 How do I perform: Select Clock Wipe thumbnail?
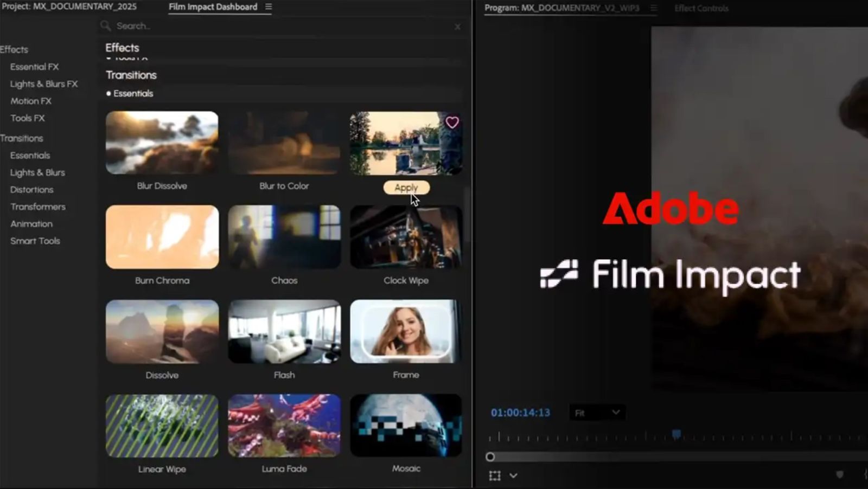[x=406, y=237]
